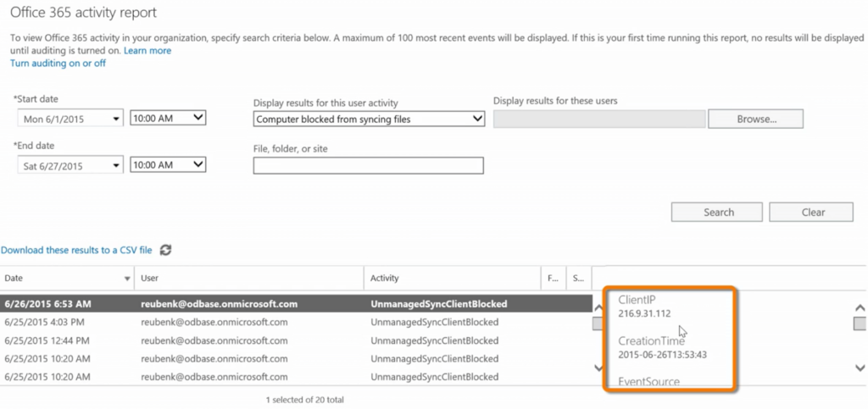Click the Display results for these users field
This screenshot has height=409, width=868.
pyautogui.click(x=599, y=119)
